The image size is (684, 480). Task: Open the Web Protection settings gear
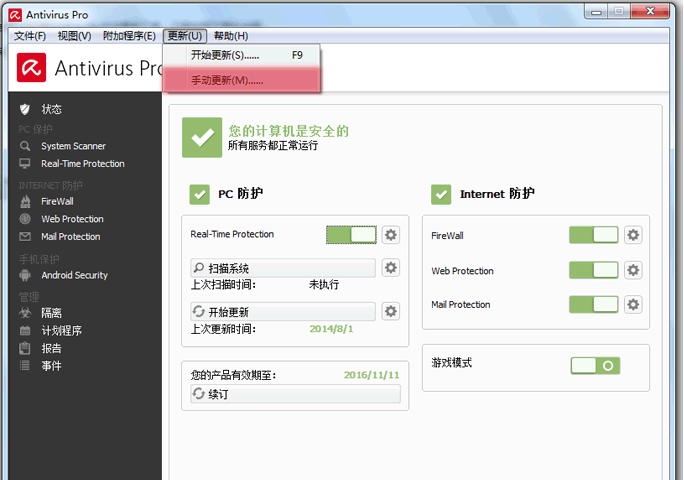633,270
